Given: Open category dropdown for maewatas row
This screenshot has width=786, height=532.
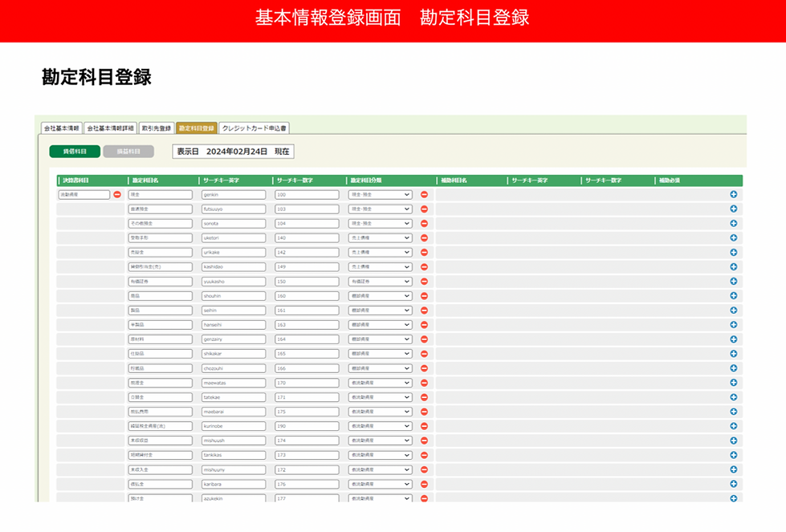Looking at the screenshot, I should click(380, 383).
